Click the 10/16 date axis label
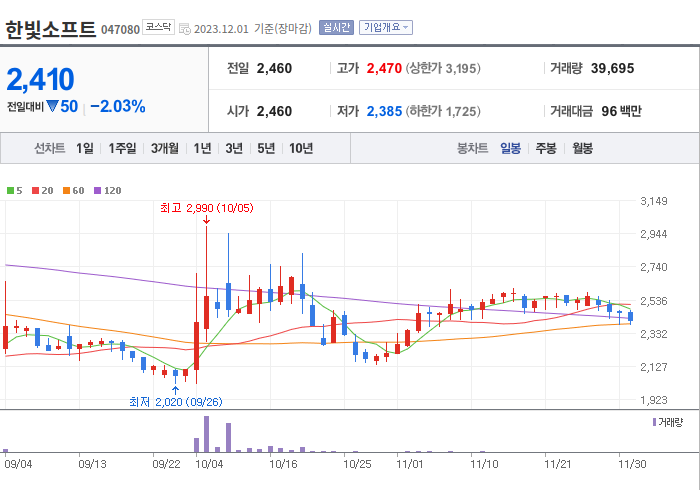 [283, 464]
